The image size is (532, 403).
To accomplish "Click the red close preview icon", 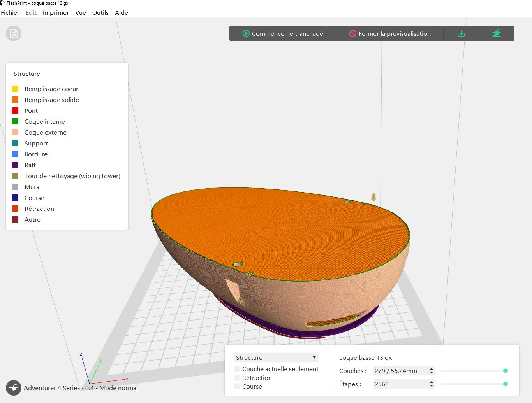I will (353, 33).
